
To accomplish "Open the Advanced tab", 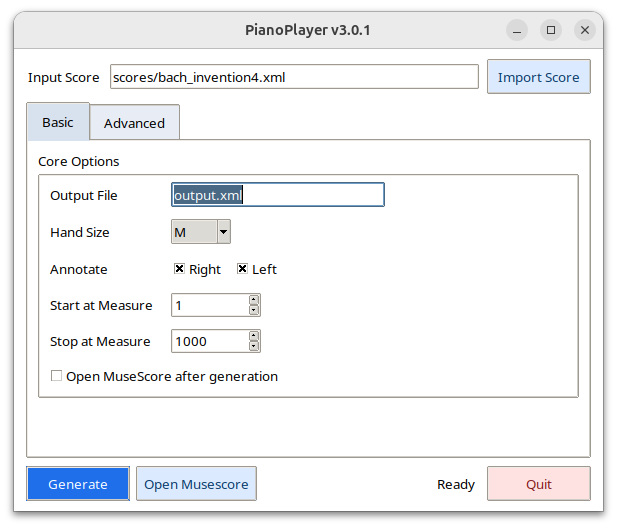I will [134, 123].
